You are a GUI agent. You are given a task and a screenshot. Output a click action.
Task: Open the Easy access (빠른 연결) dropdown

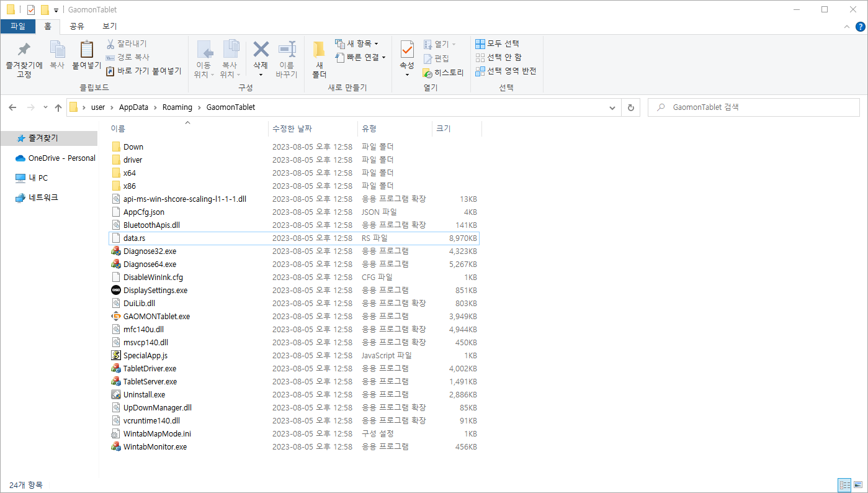coord(360,57)
